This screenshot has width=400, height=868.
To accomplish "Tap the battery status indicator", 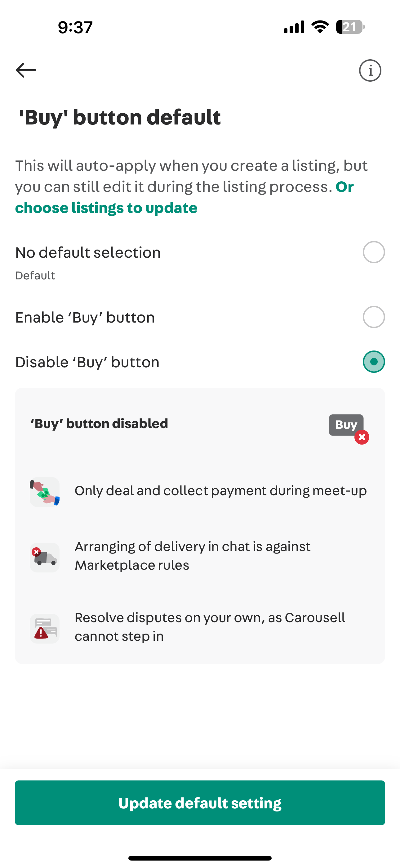I will (350, 27).
